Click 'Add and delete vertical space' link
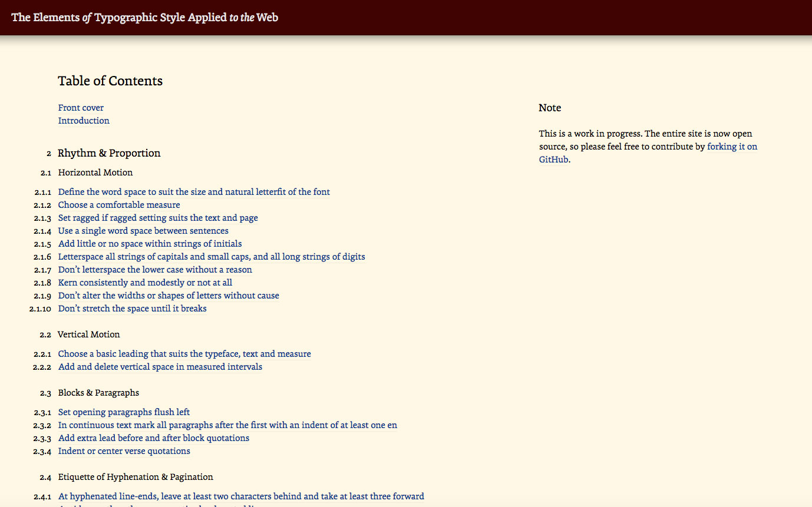The width and height of the screenshot is (812, 507). (x=160, y=367)
